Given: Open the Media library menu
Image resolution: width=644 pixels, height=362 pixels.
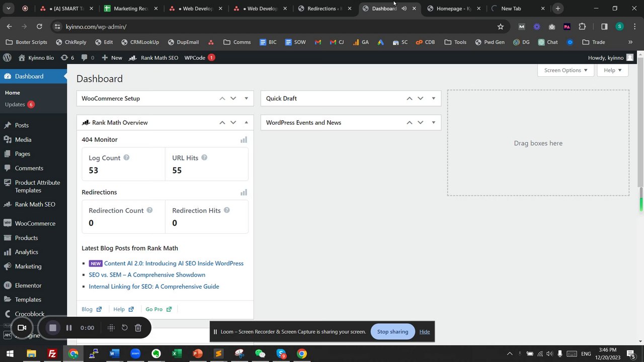Looking at the screenshot, I should point(23,139).
